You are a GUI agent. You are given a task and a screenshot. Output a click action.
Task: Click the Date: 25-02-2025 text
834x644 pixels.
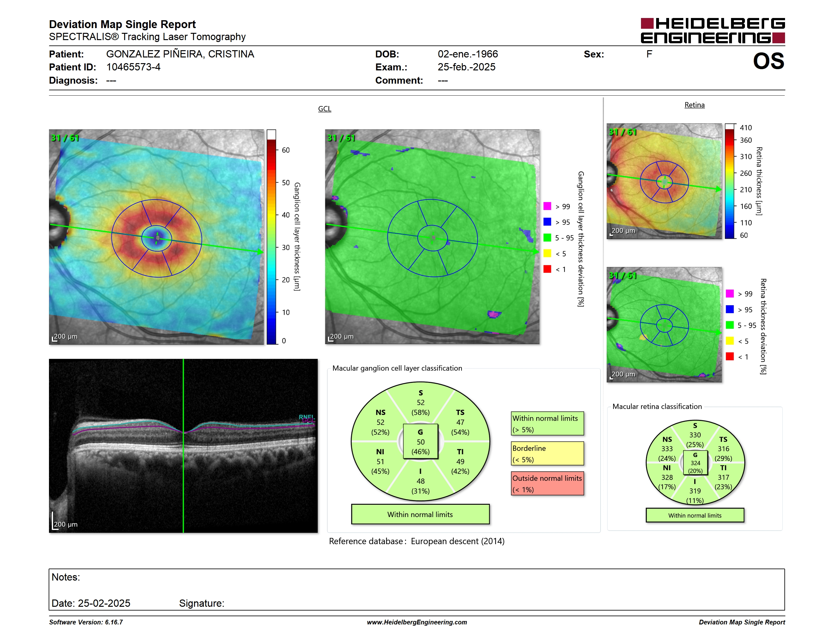click(x=91, y=603)
